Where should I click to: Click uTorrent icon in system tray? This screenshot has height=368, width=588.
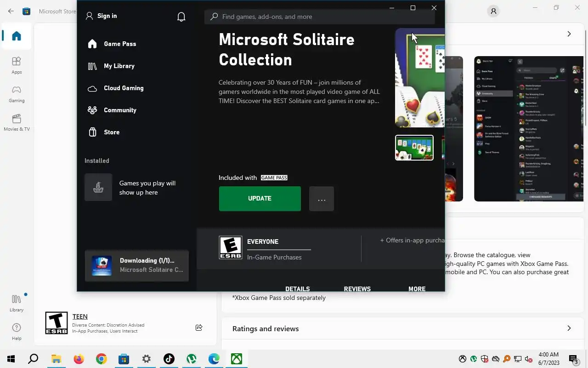coord(474,359)
